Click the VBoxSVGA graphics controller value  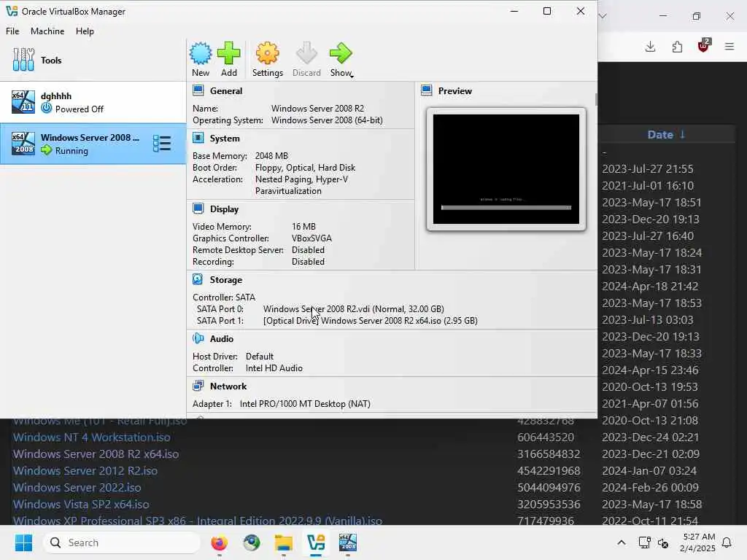[311, 238]
